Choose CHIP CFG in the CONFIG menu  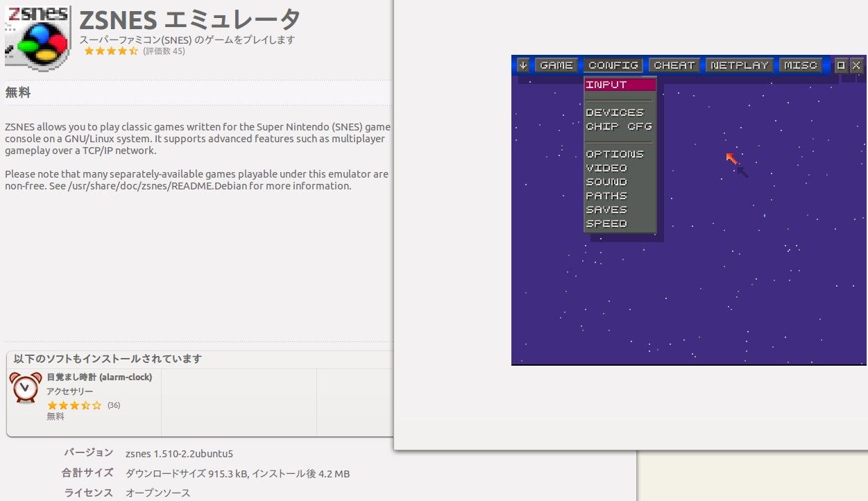tap(620, 126)
